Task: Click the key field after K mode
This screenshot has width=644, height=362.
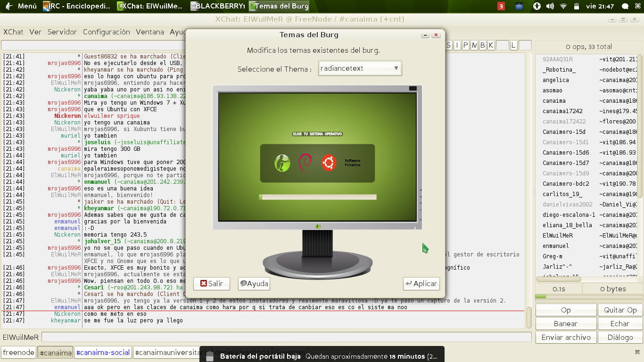Action: (x=502, y=45)
